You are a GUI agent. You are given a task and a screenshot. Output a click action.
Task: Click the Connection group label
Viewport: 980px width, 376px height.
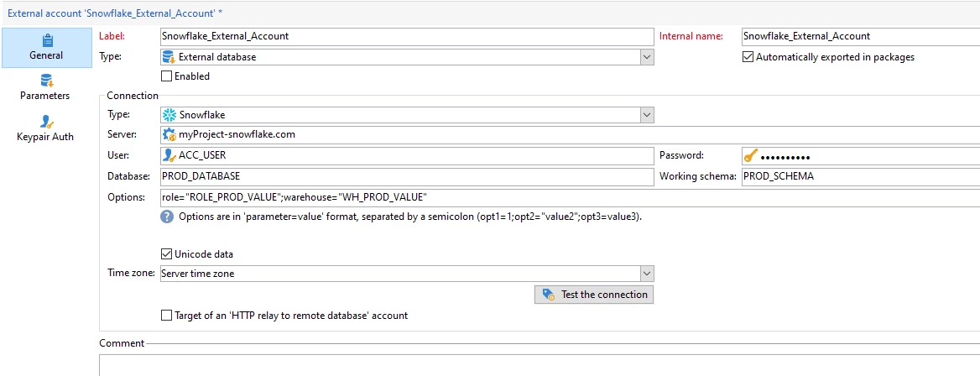(x=133, y=96)
